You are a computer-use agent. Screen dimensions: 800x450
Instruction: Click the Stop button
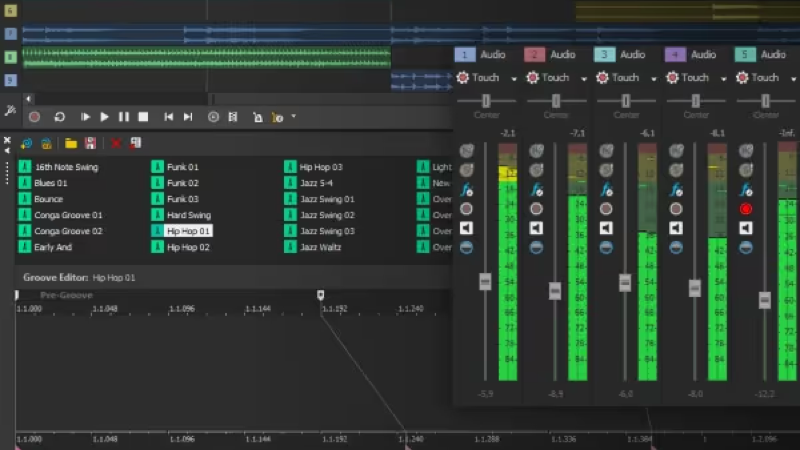(x=143, y=117)
